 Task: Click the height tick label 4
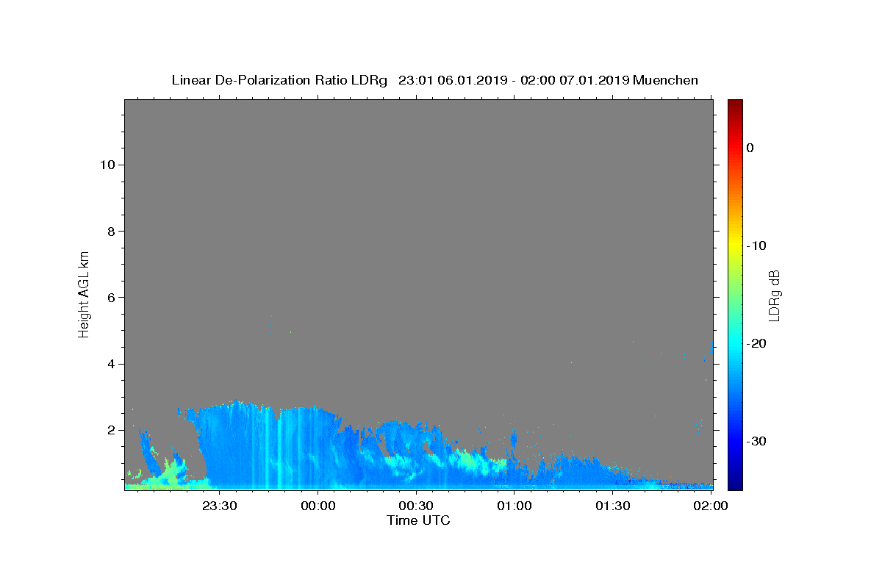click(110, 364)
